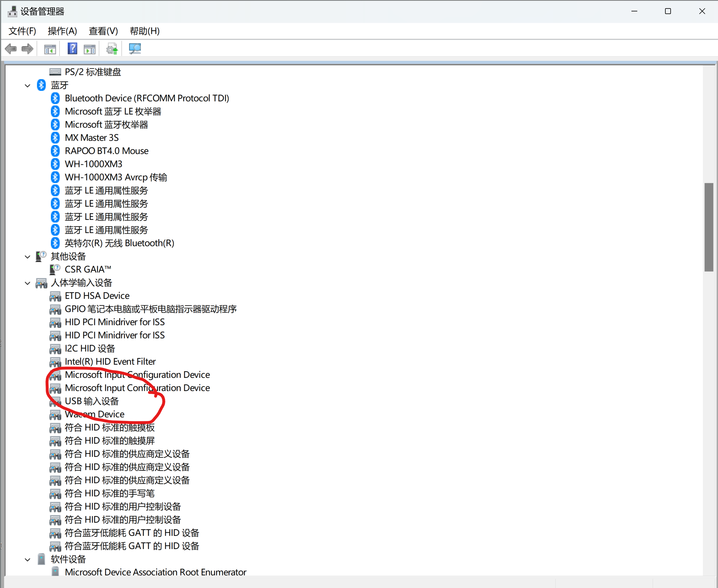Click the 软件设备 category icon
This screenshot has width=718, height=588.
41,559
